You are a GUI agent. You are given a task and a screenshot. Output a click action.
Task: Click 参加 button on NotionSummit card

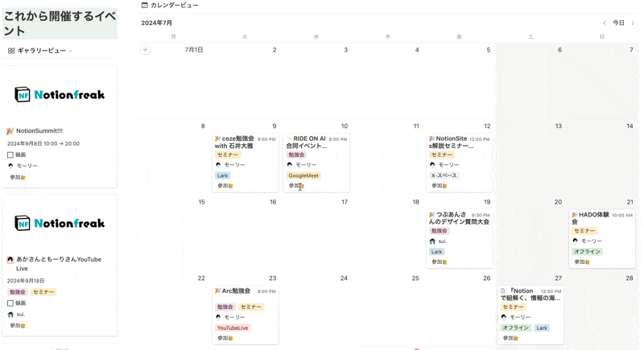18,177
